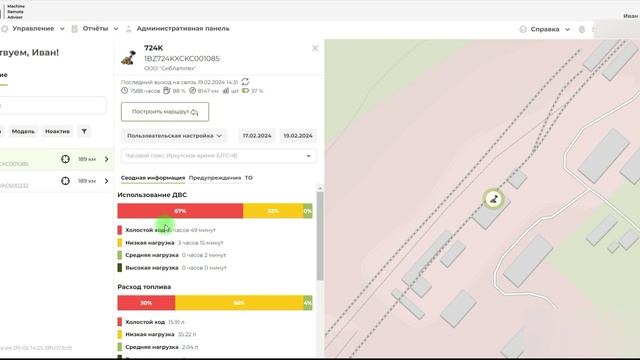Click the machine search field
The width and height of the screenshot is (640, 360).
tap(52, 106)
